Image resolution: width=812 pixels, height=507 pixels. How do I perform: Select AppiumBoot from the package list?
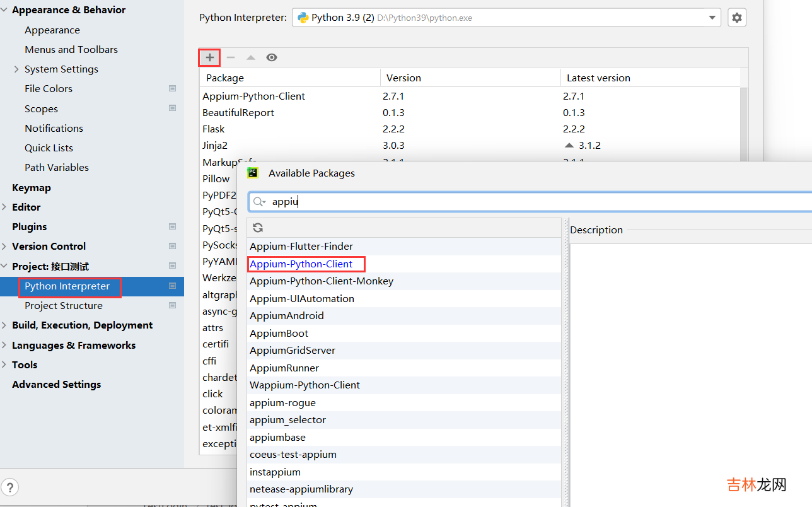point(279,333)
